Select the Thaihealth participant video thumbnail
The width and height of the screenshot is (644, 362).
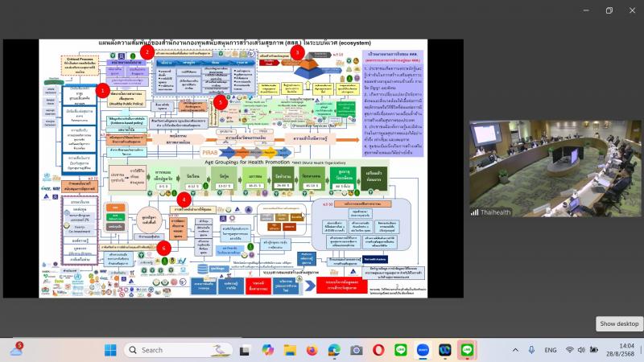coord(555,168)
